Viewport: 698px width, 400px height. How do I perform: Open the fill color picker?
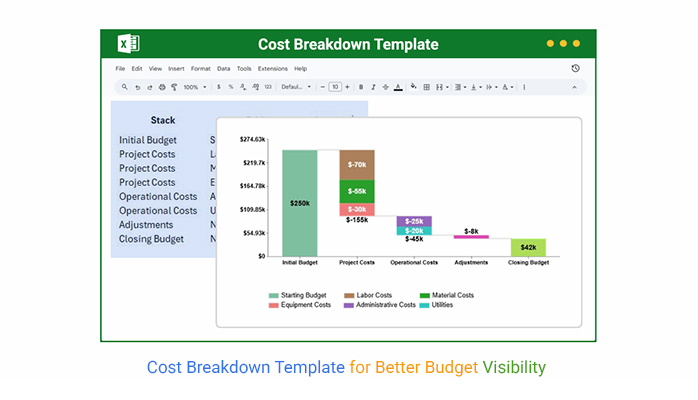tap(413, 87)
